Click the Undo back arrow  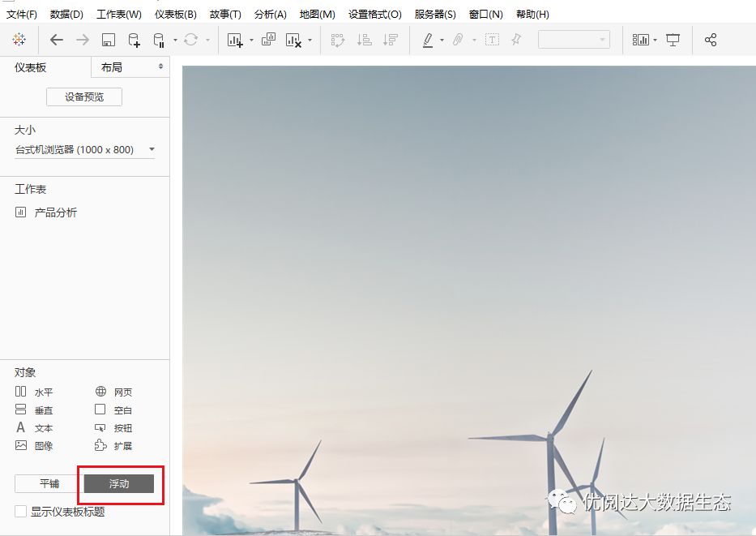coord(57,40)
